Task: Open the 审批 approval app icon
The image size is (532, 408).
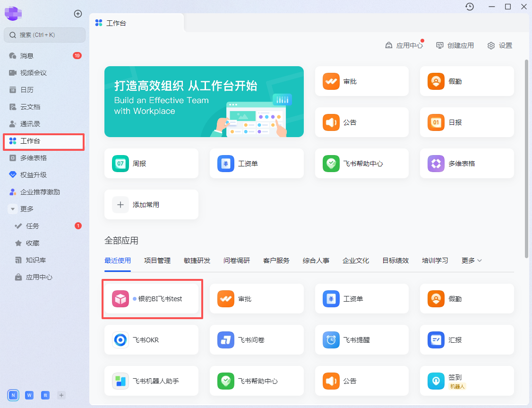Action: (x=331, y=81)
